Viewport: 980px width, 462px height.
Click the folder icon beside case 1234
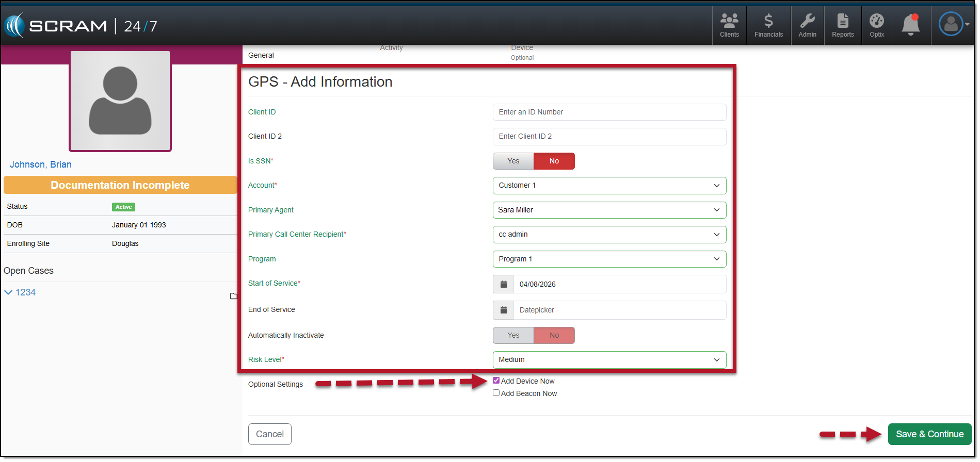(x=233, y=296)
